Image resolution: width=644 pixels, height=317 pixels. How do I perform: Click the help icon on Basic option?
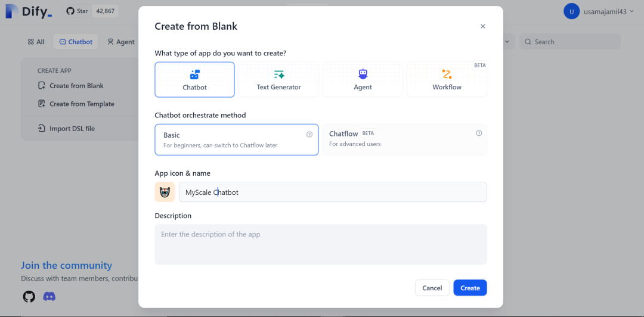click(x=309, y=135)
